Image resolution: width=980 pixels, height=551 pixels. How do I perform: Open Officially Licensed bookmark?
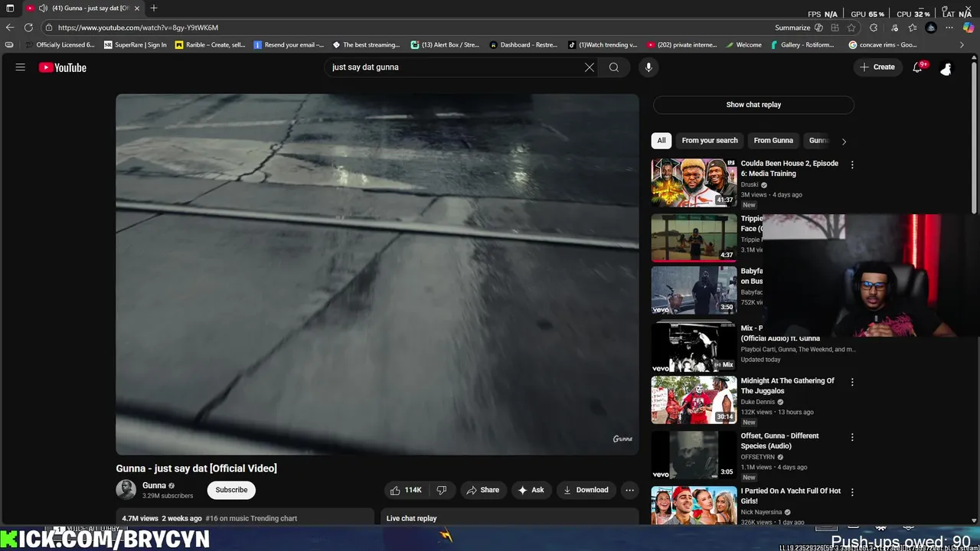(x=60, y=45)
